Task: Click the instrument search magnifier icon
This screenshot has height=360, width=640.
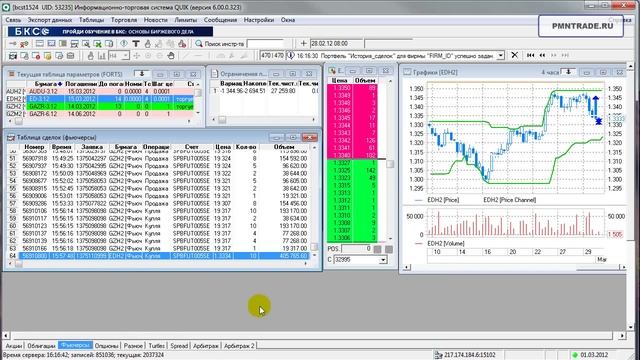Action: point(199,43)
